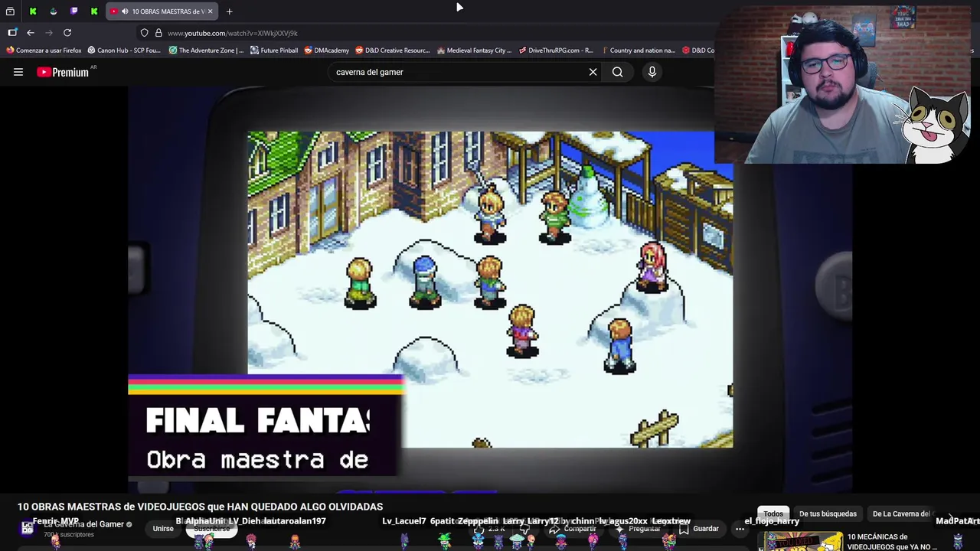Click the '10 OBRAS MAESTRAS de VIDEOJUEGOS' video title
This screenshot has height=551, width=980.
tap(200, 507)
